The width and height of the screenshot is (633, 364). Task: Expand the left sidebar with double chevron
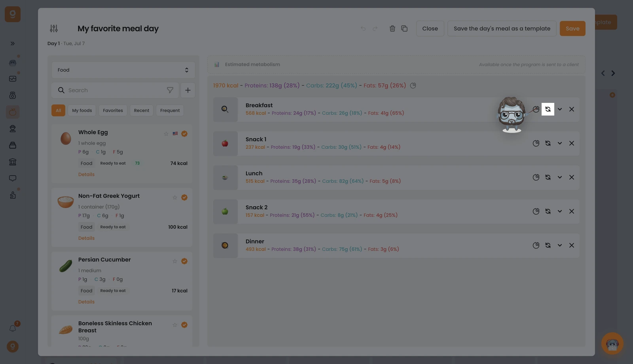click(13, 44)
